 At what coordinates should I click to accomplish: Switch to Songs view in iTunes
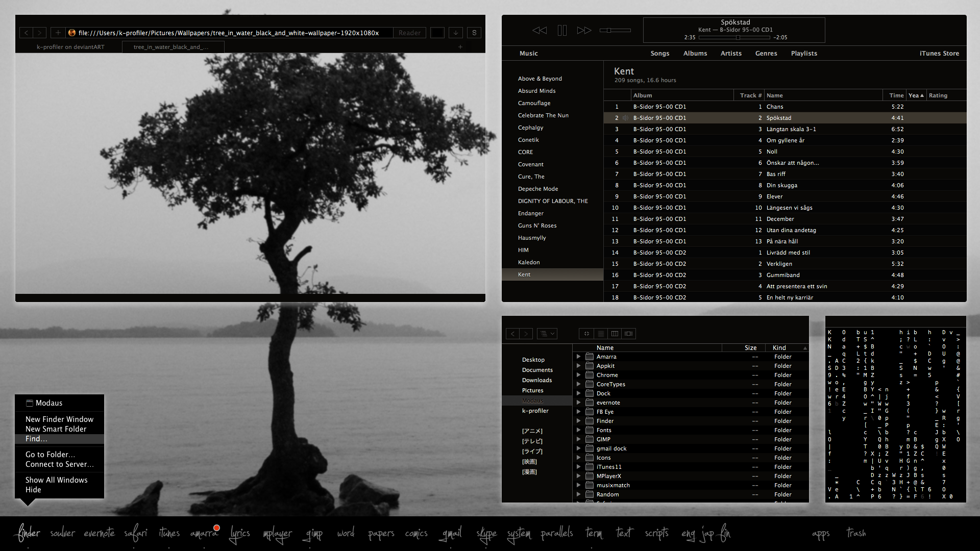click(660, 54)
